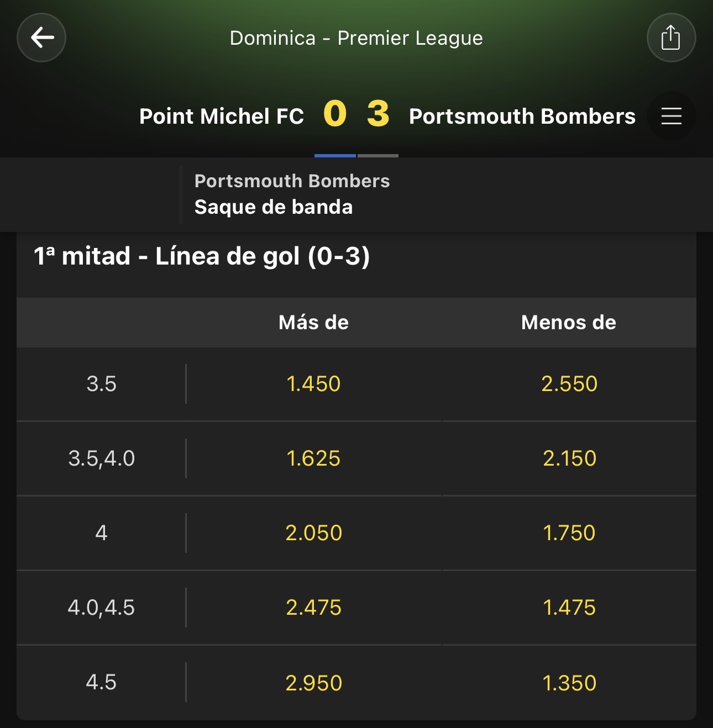This screenshot has height=728, width=713.
Task: Tap the Point Michel FC team name
Action: pos(222,117)
